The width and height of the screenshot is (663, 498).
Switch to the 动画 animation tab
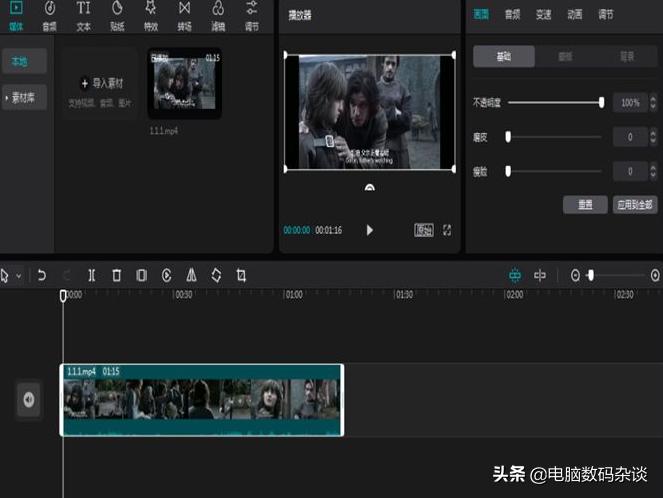[x=575, y=15]
